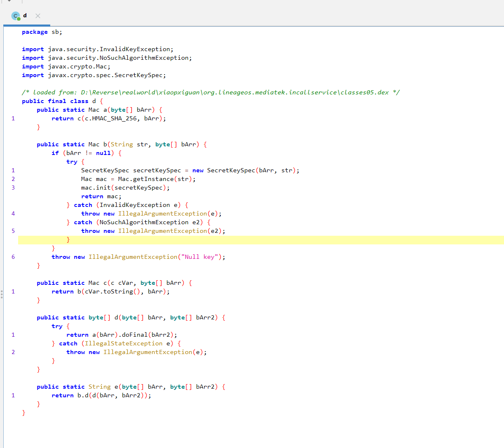Click the javax.crypto.spec.SecretKeySpec import

pyautogui.click(x=106, y=75)
